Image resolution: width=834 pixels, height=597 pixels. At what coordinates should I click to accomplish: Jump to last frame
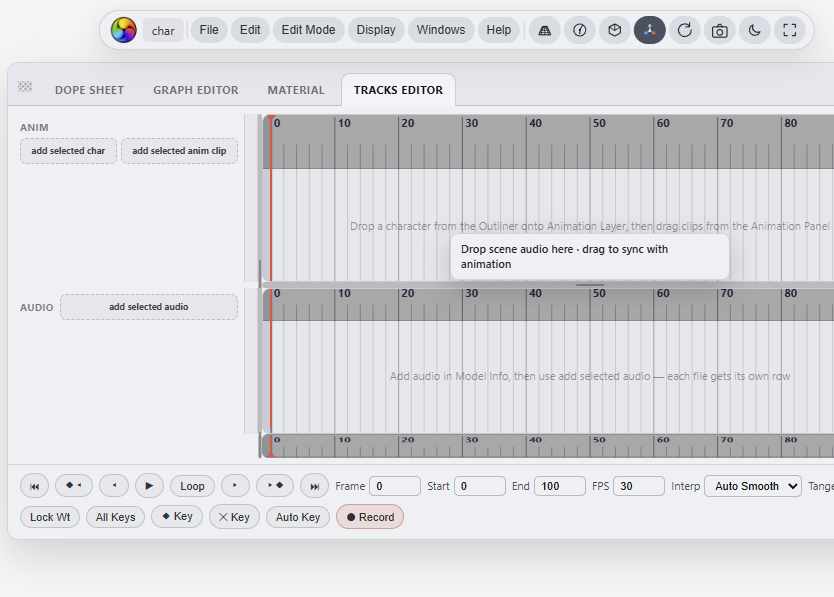[x=314, y=486]
